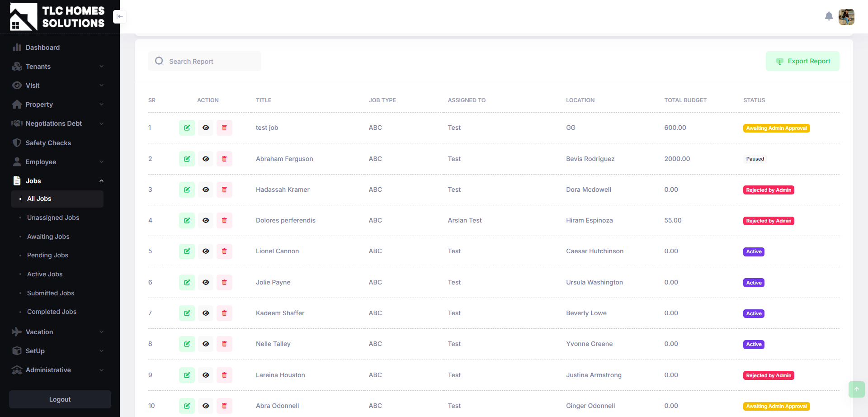This screenshot has height=417, width=868.
Task: Edit the Lareina Houston job entry
Action: (187, 375)
